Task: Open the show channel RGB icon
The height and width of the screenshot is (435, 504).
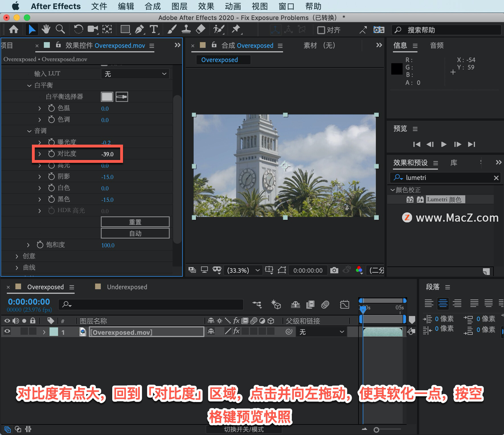Action: tap(359, 270)
